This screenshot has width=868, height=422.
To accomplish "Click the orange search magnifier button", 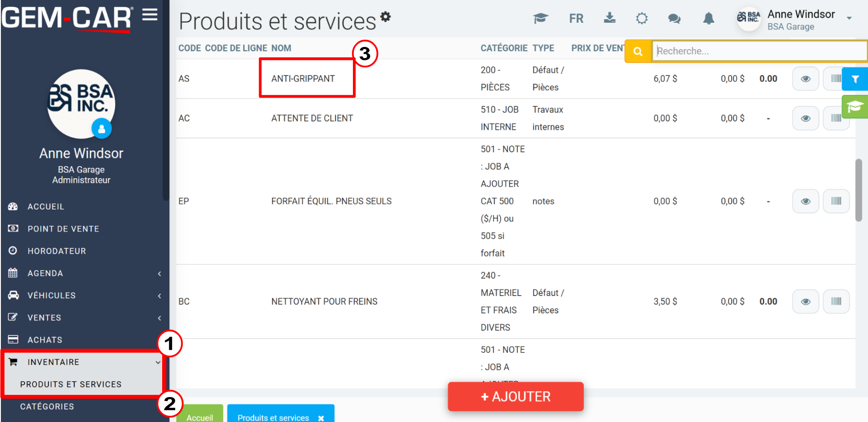I will (x=638, y=51).
